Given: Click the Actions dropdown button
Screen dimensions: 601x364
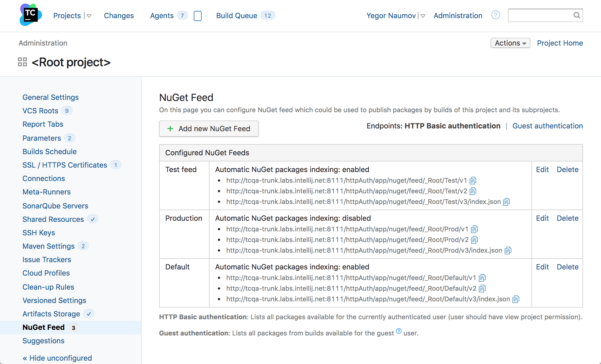Looking at the screenshot, I should pos(511,43).
